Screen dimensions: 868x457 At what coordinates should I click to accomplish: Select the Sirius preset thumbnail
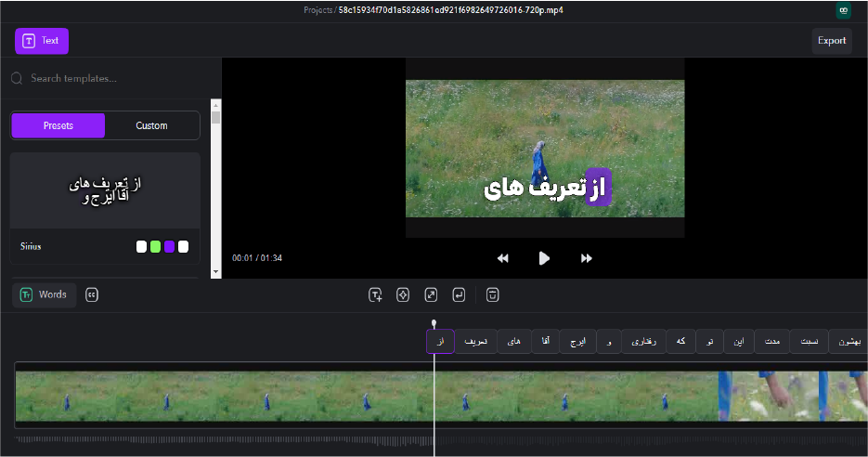click(x=105, y=190)
